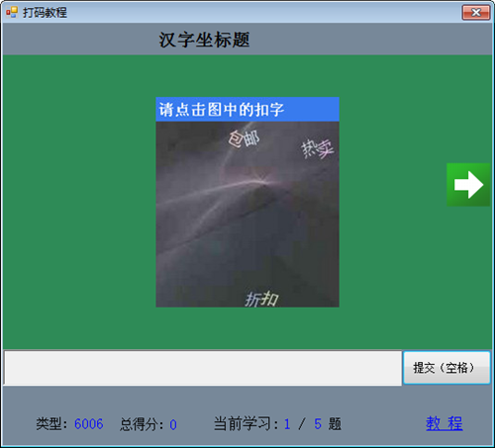Click the 打码教程 window app icon
Viewport: 495px width, 448px height.
pos(12,13)
